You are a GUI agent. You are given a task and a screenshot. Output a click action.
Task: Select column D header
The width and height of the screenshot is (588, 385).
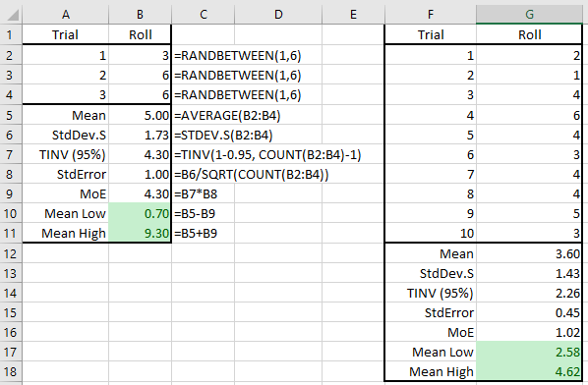278,15
